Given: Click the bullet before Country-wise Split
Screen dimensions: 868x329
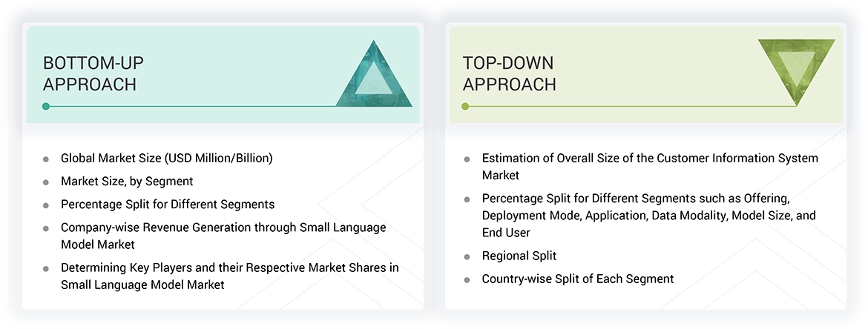Looking at the screenshot, I should tap(467, 280).
